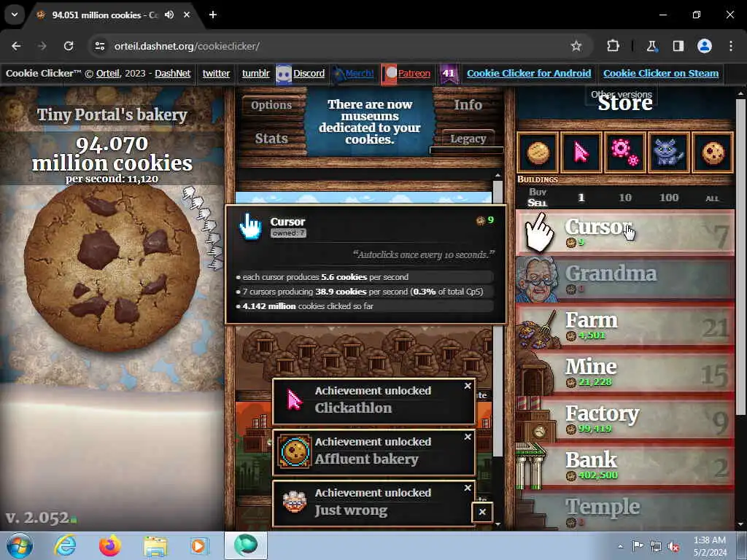Screen dimensions: 747x560
Task: Click the purple 41 ribbon icon
Action: click(449, 74)
